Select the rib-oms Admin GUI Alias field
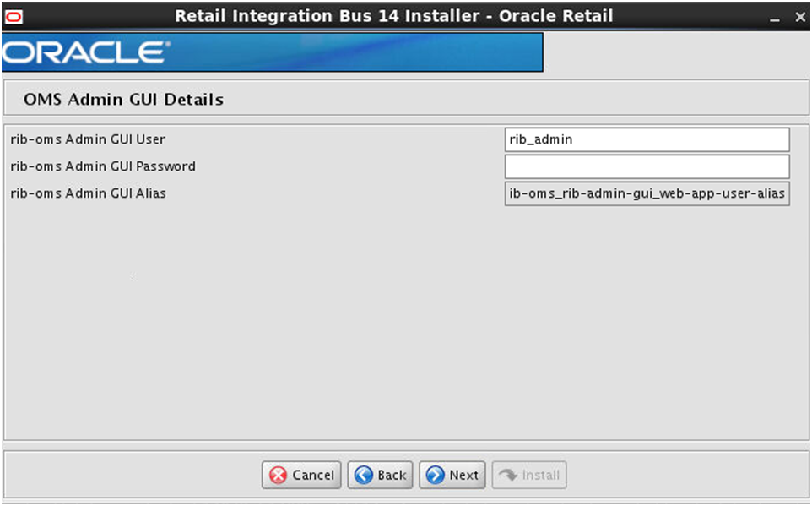The image size is (812, 506). point(647,193)
